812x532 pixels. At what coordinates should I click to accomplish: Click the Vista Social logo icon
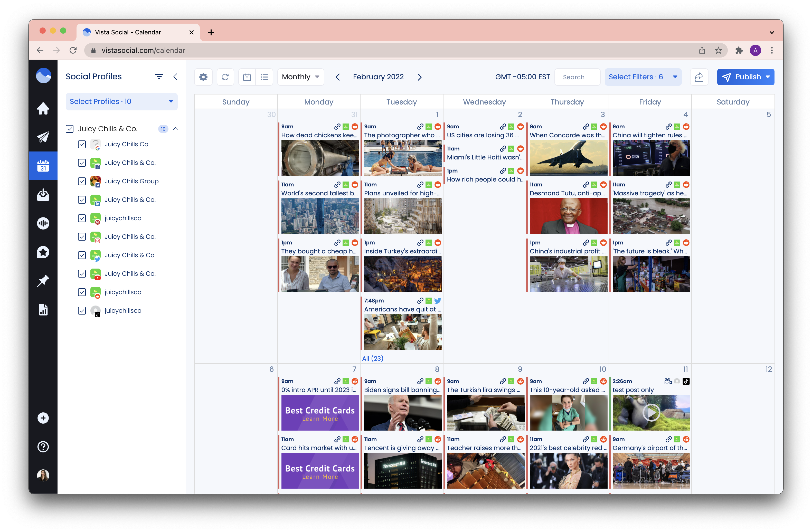point(43,76)
